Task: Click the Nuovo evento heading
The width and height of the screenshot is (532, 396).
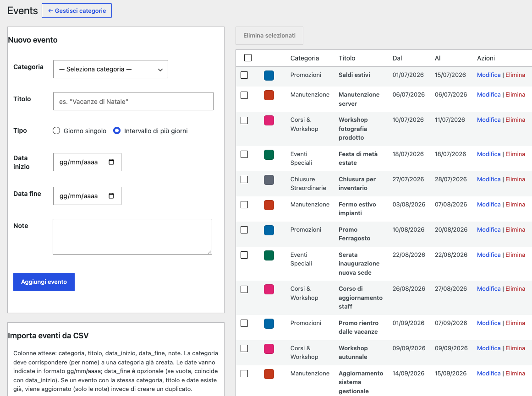Action: click(33, 40)
